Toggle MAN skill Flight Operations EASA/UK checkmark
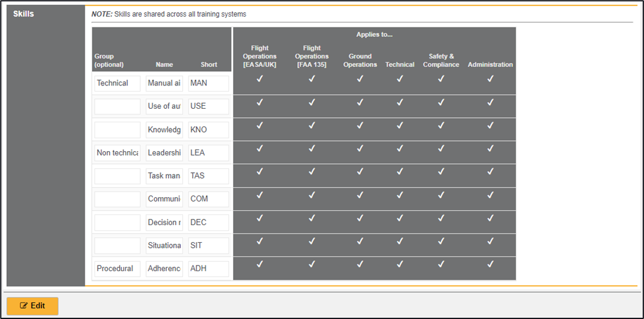The width and height of the screenshot is (644, 319). 260,79
